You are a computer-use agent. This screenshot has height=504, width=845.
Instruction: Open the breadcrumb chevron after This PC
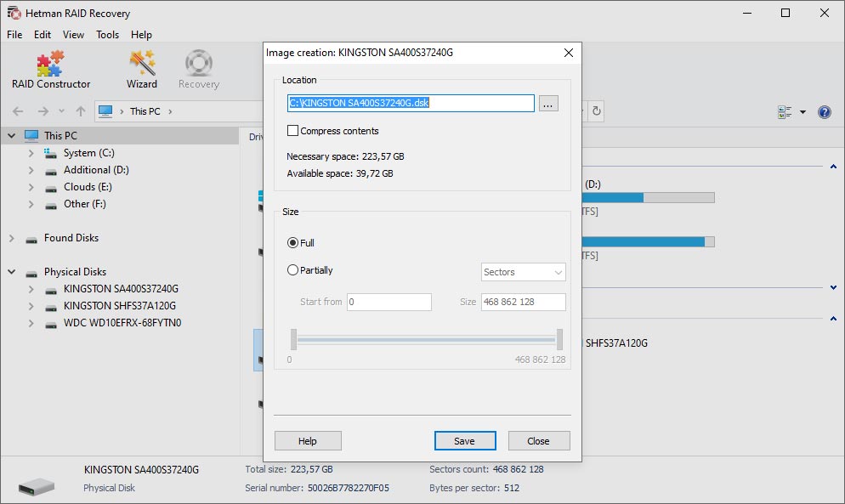(x=170, y=111)
